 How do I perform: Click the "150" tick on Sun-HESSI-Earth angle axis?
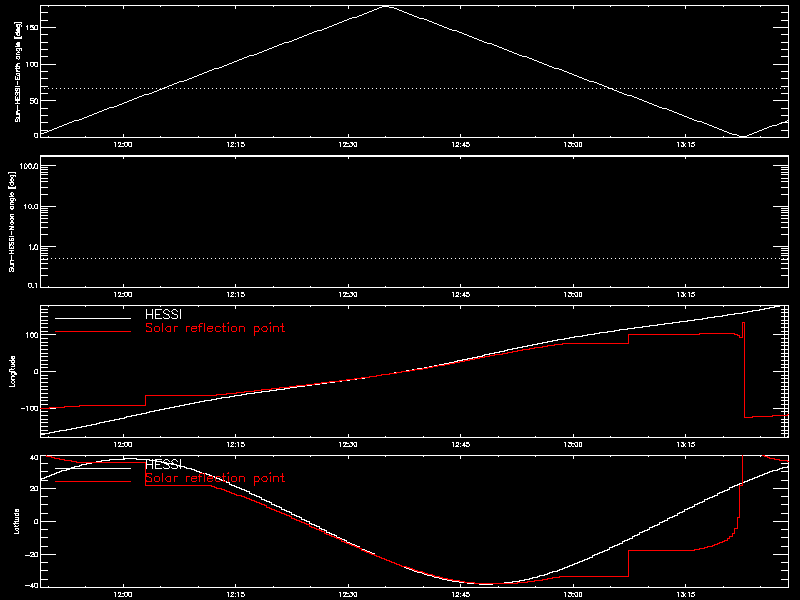click(x=32, y=28)
